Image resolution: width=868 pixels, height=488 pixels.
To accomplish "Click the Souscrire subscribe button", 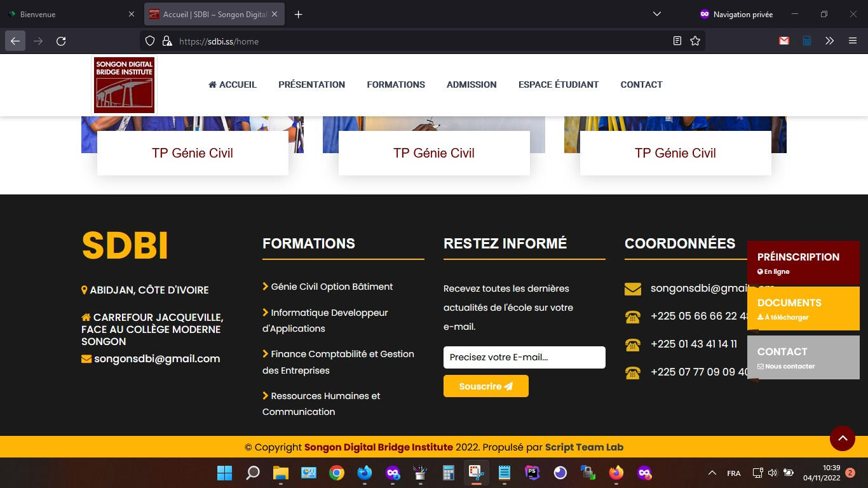I will (x=485, y=386).
